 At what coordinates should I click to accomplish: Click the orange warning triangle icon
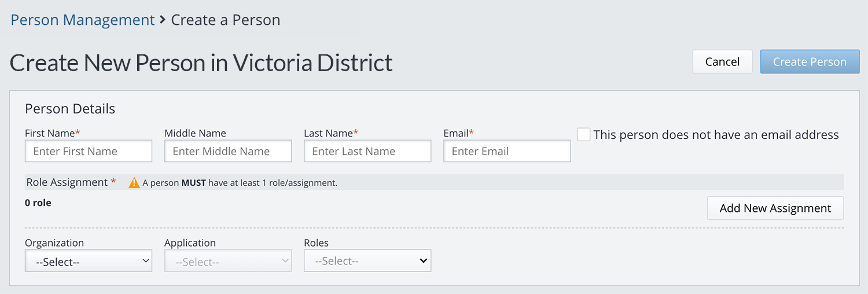click(134, 183)
